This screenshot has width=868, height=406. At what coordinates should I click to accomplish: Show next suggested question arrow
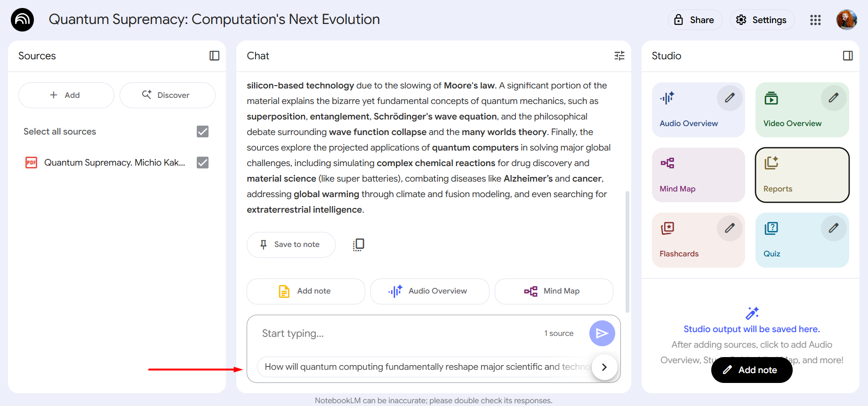click(604, 367)
